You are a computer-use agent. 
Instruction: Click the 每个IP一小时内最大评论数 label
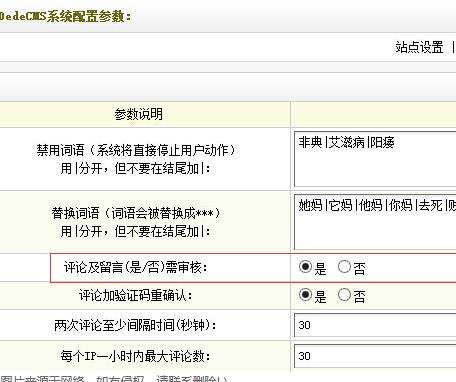(136, 356)
